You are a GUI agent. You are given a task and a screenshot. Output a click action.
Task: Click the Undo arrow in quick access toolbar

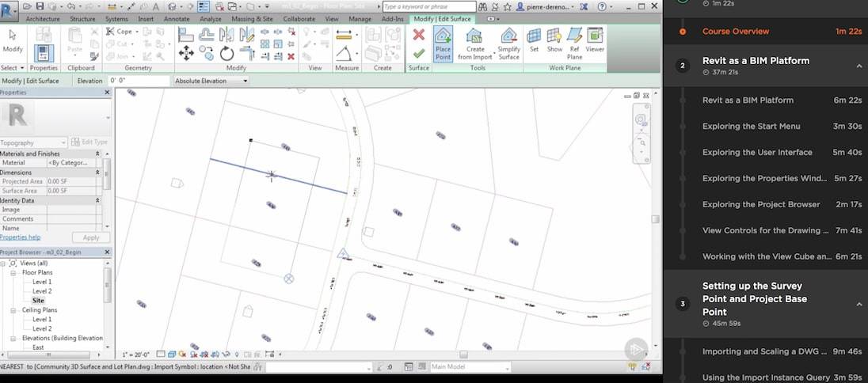click(x=70, y=6)
